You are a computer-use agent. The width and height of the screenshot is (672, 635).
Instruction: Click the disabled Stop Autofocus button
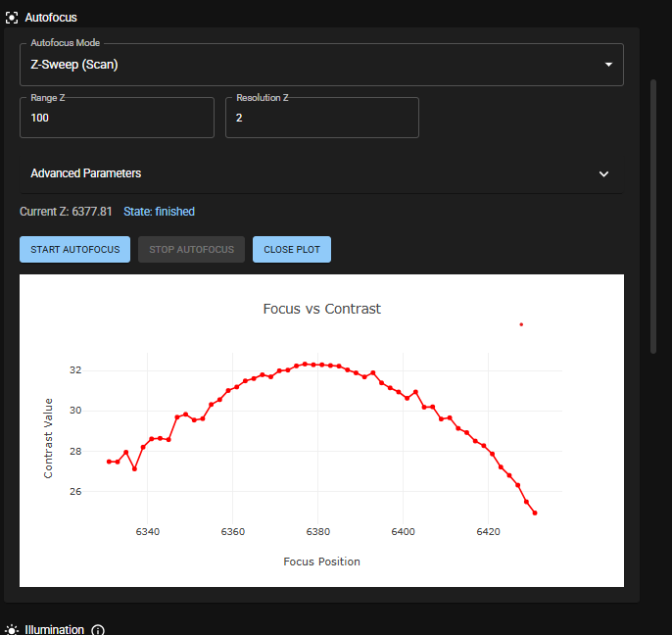click(192, 250)
